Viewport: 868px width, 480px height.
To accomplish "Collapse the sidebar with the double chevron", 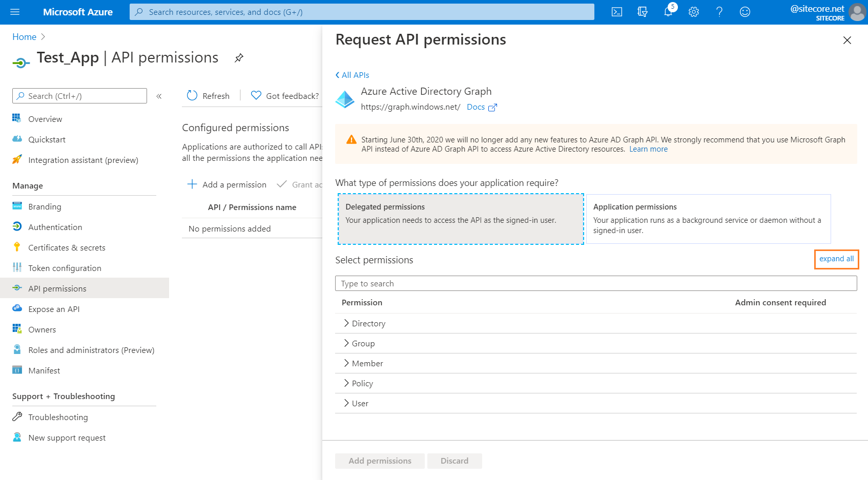I will [159, 96].
